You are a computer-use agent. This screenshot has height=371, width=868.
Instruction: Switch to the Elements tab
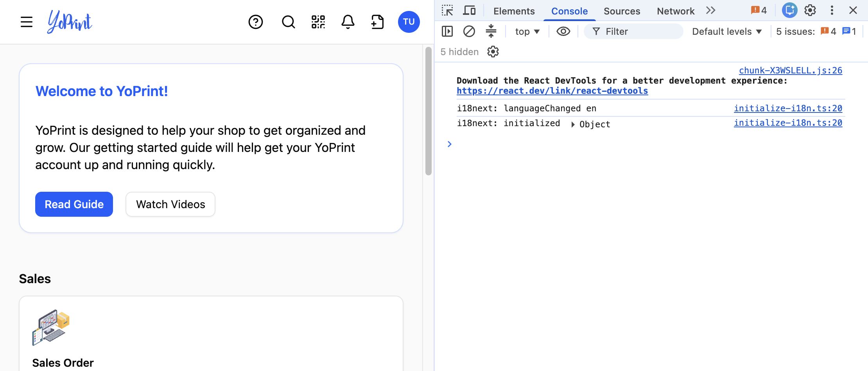pyautogui.click(x=514, y=11)
